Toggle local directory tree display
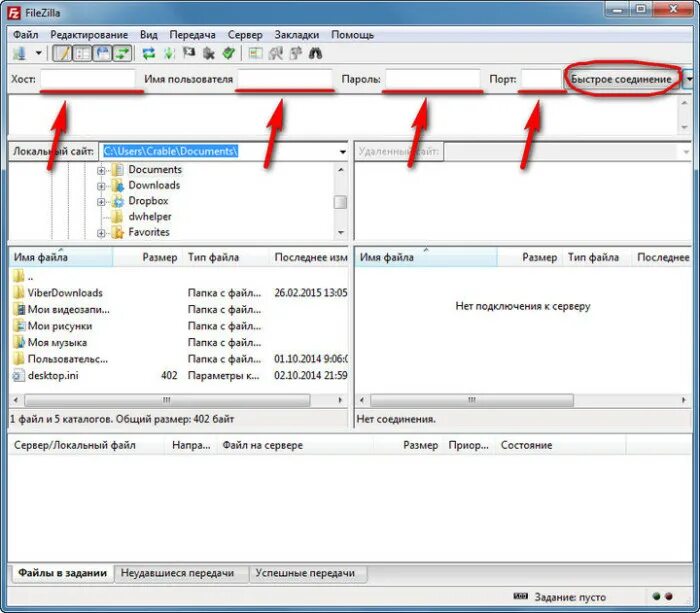Viewport: 700px width, 613px height. [82, 54]
